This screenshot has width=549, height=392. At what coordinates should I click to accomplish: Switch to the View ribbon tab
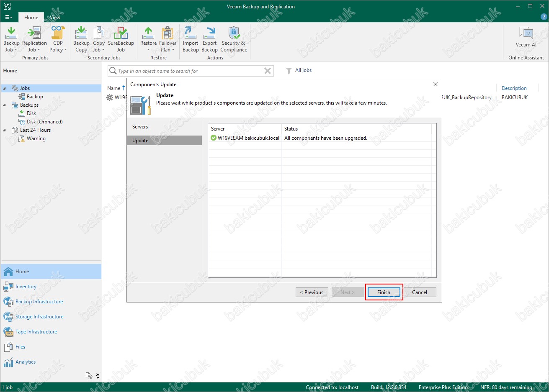pos(55,17)
